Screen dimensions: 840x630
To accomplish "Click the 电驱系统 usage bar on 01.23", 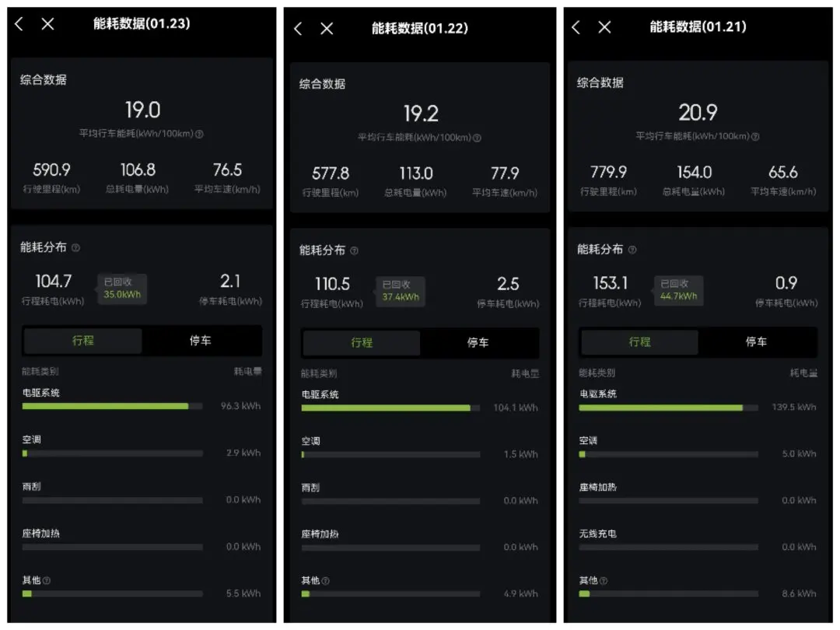I will (113, 406).
